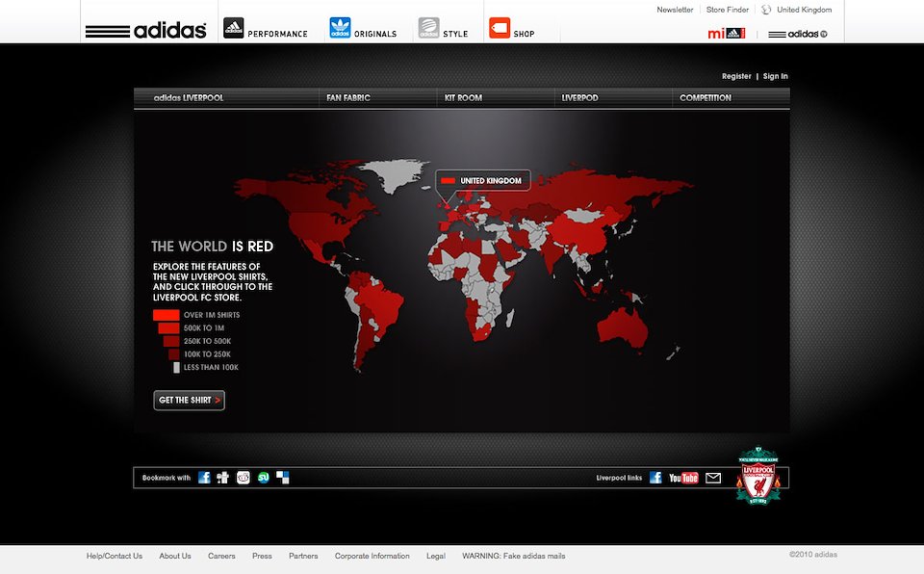The width and height of the screenshot is (924, 574).
Task: Open the Performance section
Action: point(267,29)
